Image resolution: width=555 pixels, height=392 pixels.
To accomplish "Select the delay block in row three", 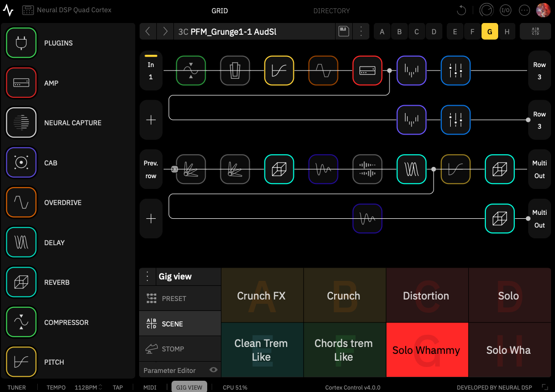I will (x=411, y=169).
